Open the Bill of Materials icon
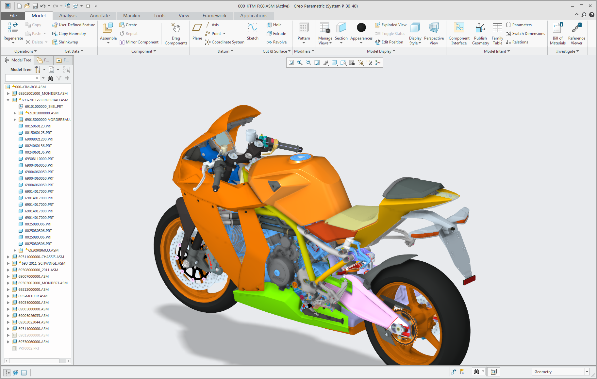This screenshot has height=379, width=597. [x=558, y=27]
